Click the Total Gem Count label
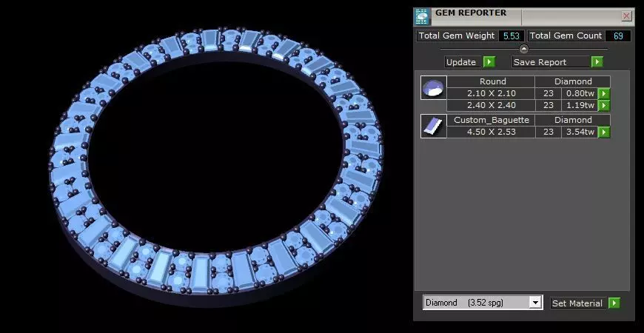Screen dimensions: 644x333 coord(566,36)
